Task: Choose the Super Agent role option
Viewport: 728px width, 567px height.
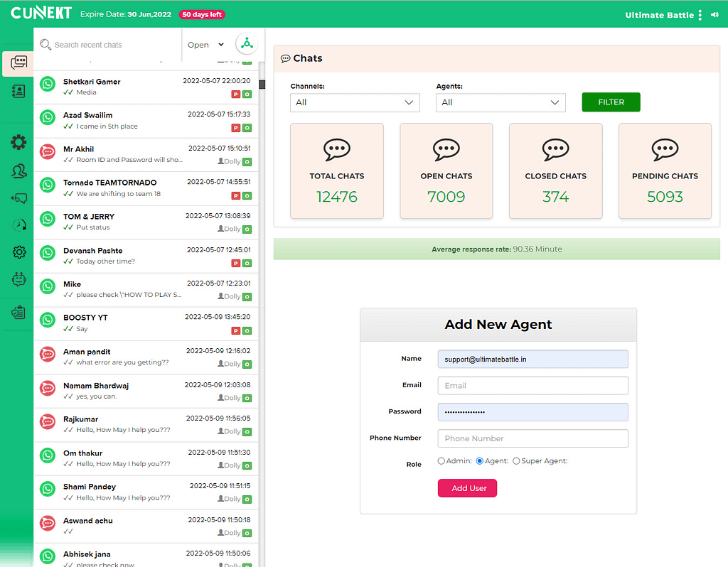Action: [x=516, y=460]
